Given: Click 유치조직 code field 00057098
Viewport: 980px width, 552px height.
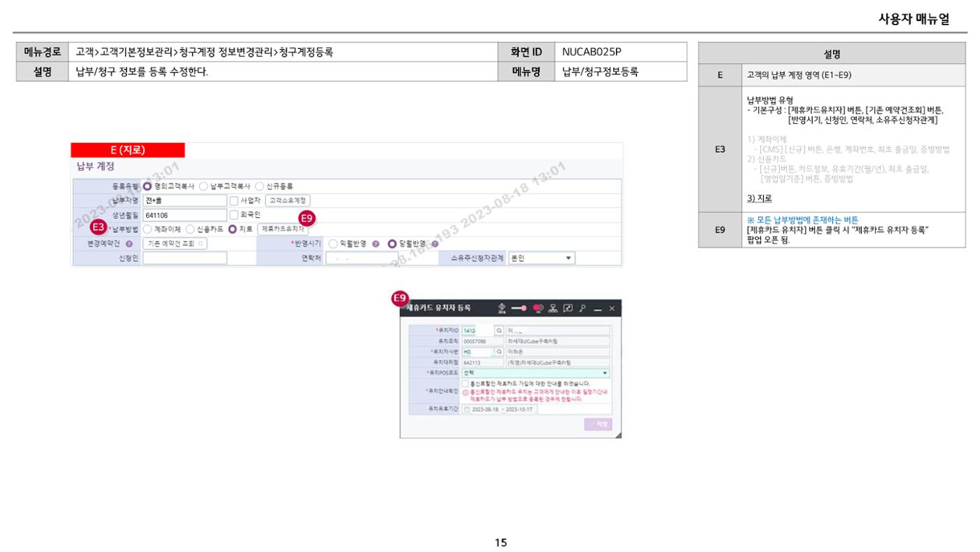Looking at the screenshot, I should point(483,341).
